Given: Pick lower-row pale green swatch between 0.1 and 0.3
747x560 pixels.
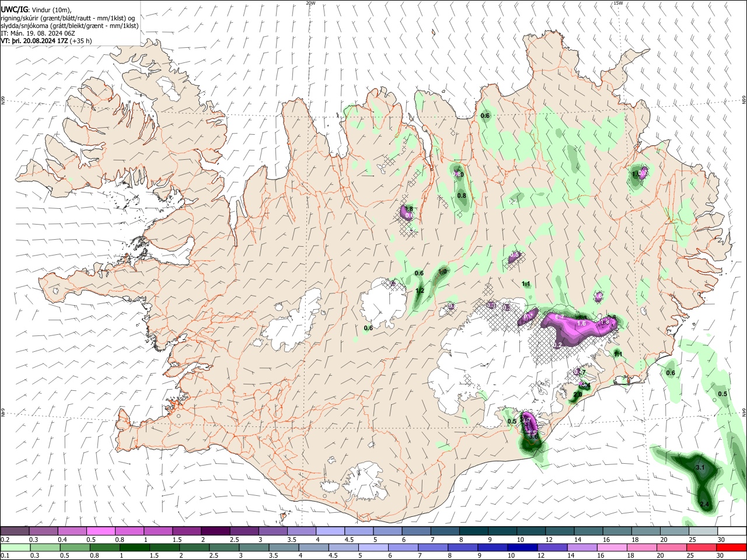Looking at the screenshot, I should tap(15, 547).
